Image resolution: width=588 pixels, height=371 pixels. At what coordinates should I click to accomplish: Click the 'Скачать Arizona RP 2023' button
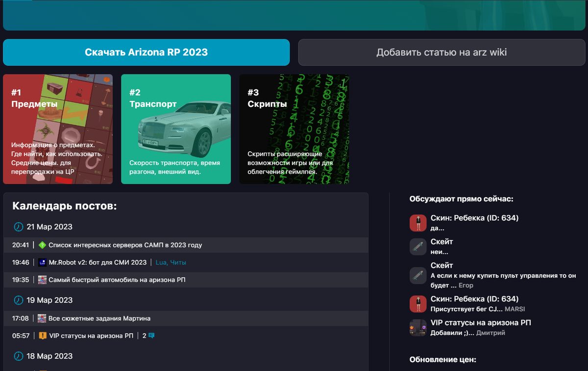[146, 52]
